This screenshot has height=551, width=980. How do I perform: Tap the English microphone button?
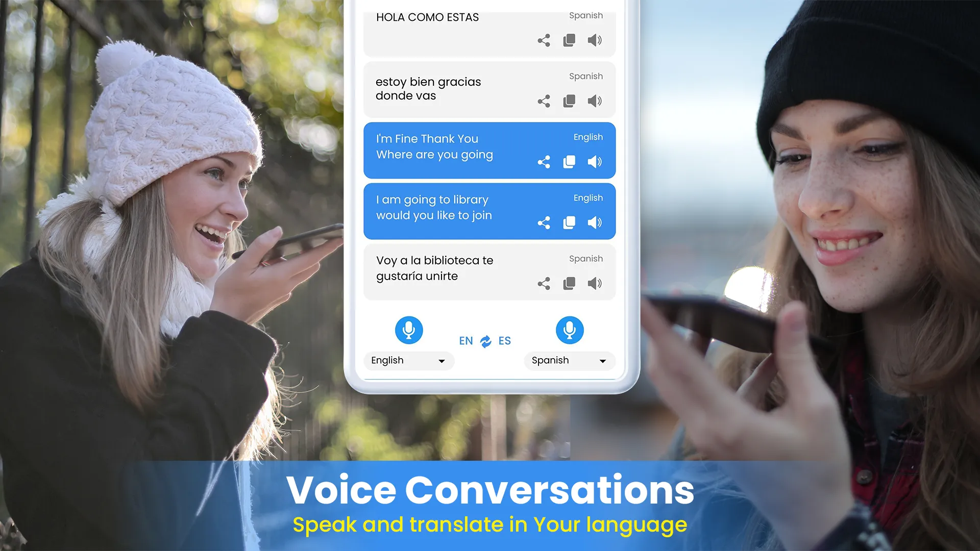point(408,330)
